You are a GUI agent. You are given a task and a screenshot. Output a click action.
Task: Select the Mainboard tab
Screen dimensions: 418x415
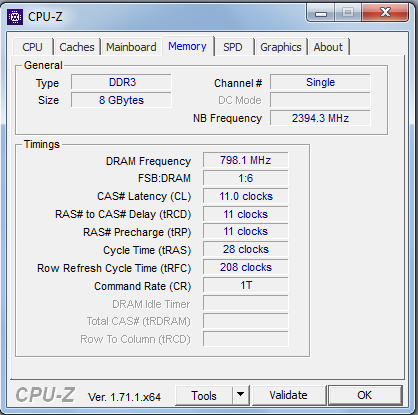pyautogui.click(x=131, y=47)
